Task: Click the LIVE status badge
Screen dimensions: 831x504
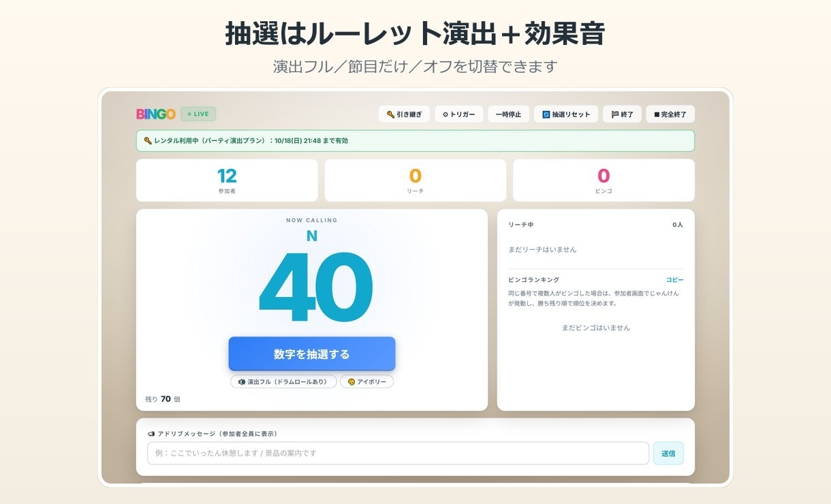Action: click(x=198, y=114)
